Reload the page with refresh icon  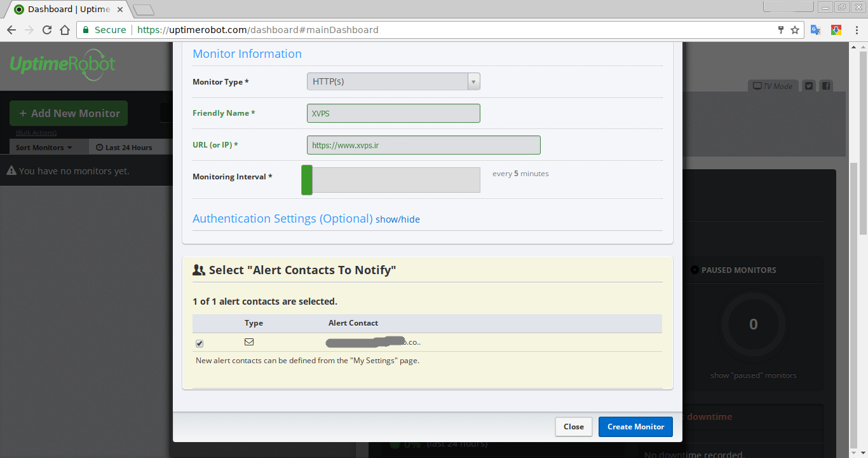[47, 30]
